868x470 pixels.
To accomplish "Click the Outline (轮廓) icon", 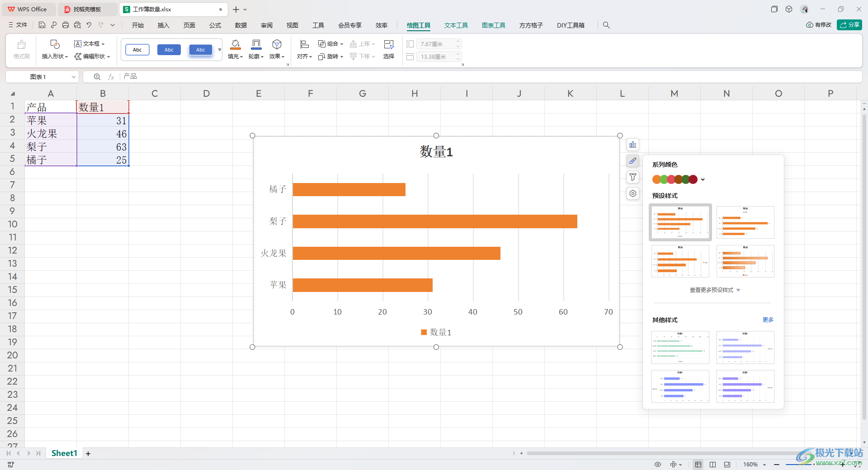I will [256, 44].
